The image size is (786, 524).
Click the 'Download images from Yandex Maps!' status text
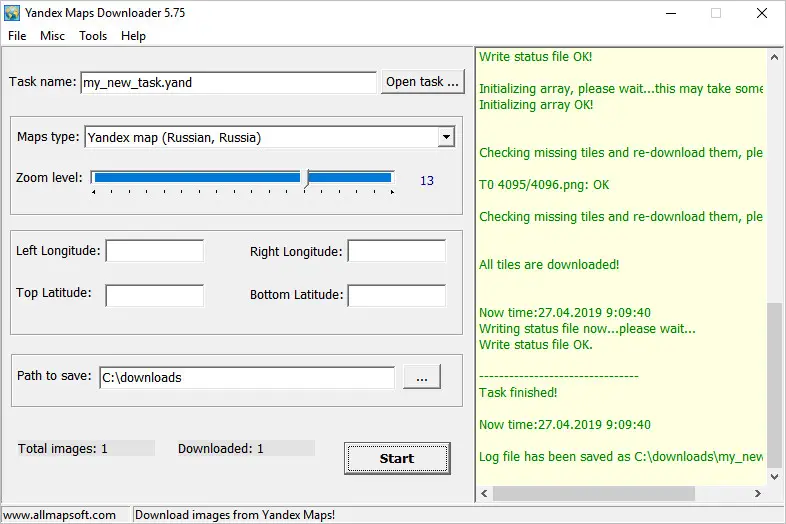coord(235,515)
